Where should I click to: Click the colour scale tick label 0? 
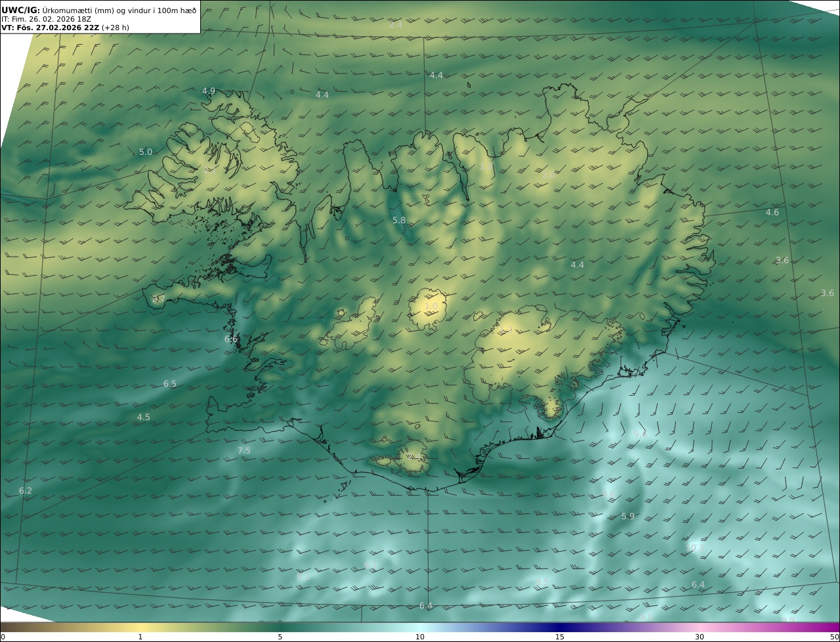click(x=3, y=637)
